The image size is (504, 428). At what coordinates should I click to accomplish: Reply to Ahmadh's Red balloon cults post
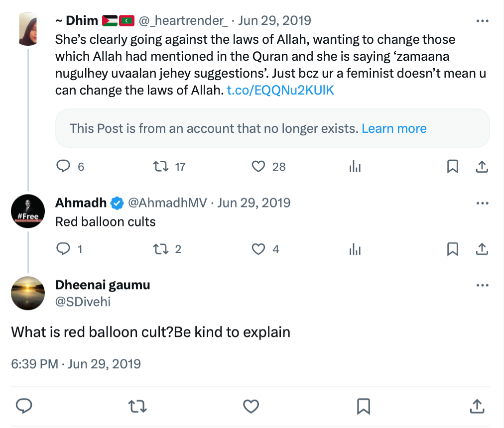coord(63,249)
